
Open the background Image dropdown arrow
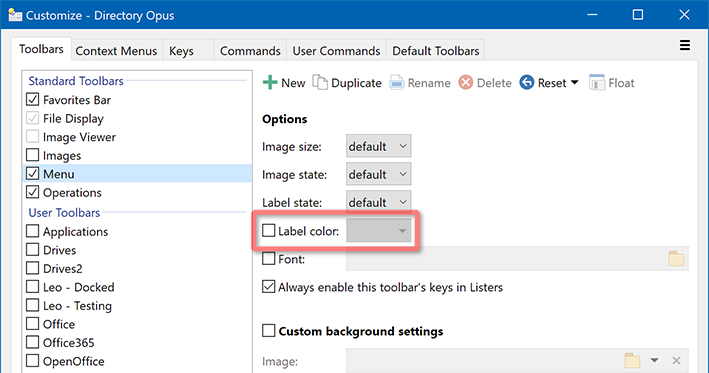pos(654,360)
